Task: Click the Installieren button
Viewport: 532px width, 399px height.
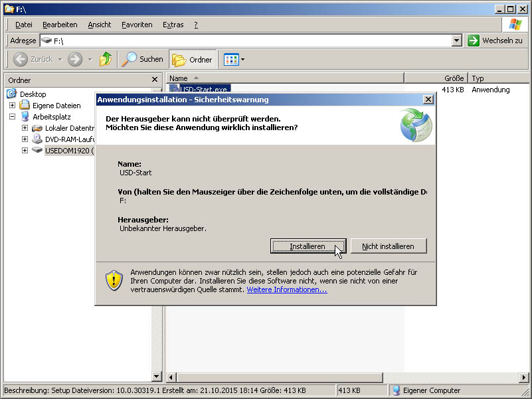Action: [x=308, y=246]
